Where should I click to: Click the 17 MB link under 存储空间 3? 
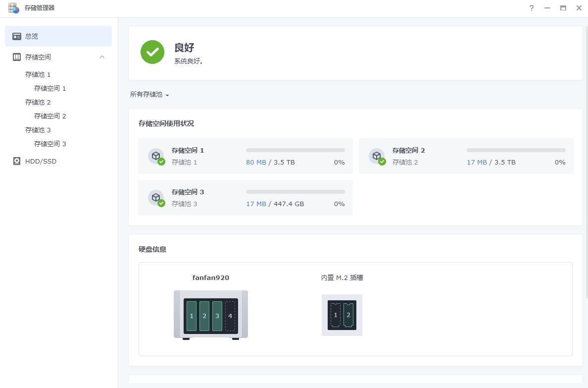[256, 204]
